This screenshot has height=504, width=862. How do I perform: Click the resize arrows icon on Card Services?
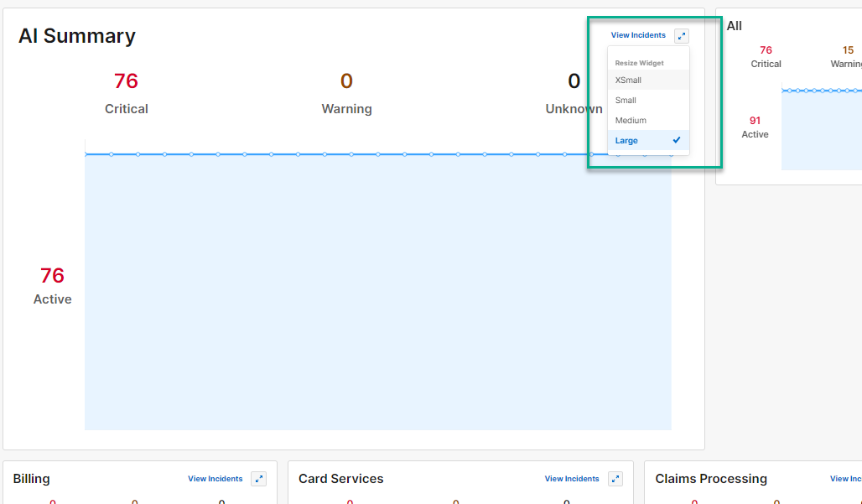click(x=615, y=479)
